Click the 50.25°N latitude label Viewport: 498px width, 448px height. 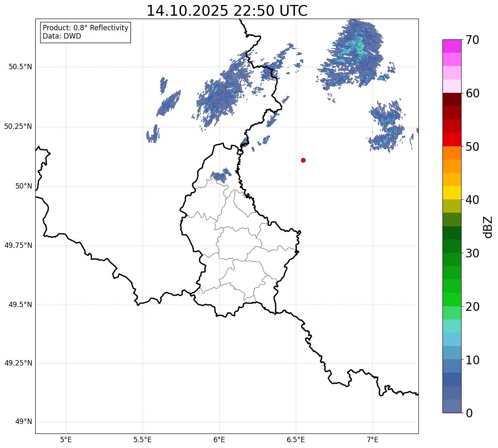coord(18,126)
